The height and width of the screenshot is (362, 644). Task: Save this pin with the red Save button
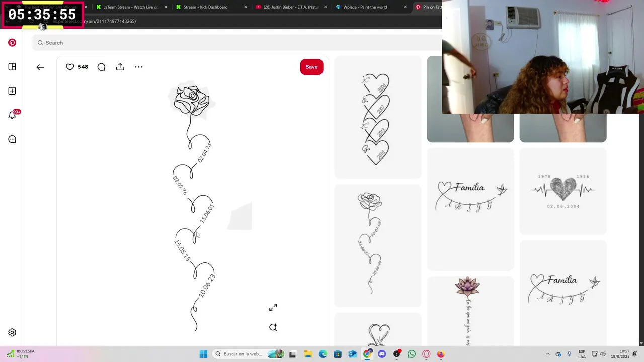coord(311,67)
